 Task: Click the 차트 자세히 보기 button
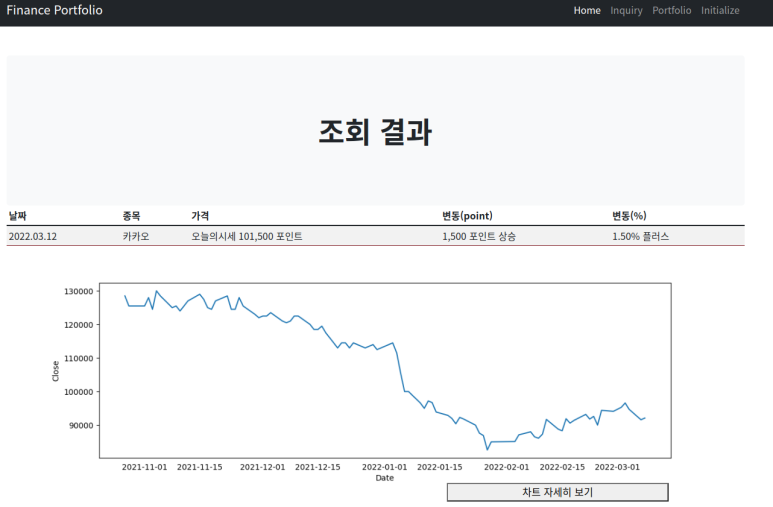(x=558, y=492)
